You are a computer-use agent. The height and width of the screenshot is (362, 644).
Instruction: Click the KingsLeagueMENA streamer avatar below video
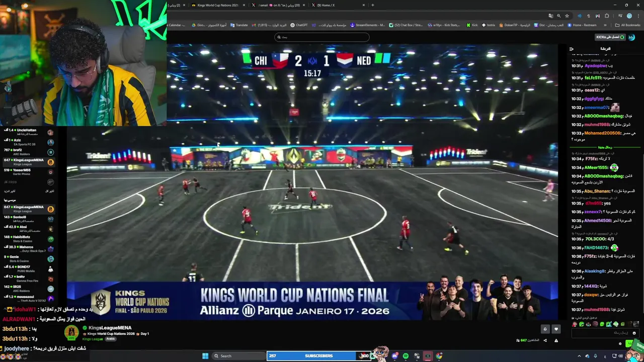pos(71,333)
